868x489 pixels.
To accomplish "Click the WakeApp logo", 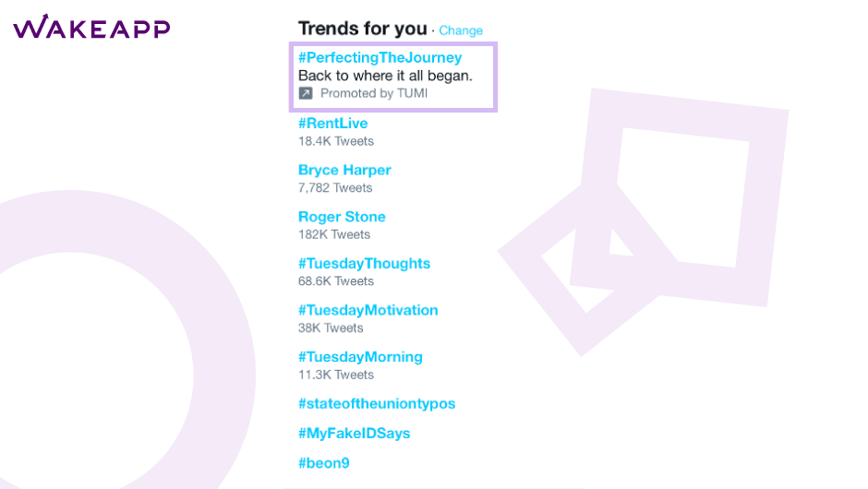I will pos(91,27).
